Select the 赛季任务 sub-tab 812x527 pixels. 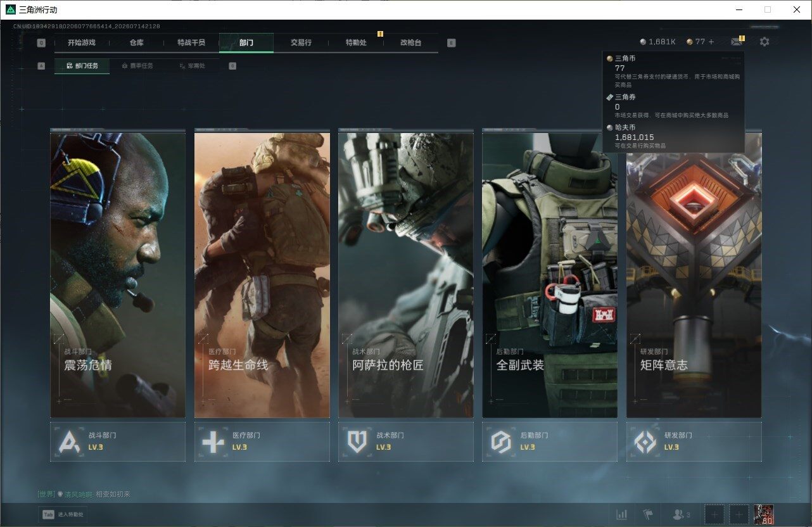click(x=137, y=66)
